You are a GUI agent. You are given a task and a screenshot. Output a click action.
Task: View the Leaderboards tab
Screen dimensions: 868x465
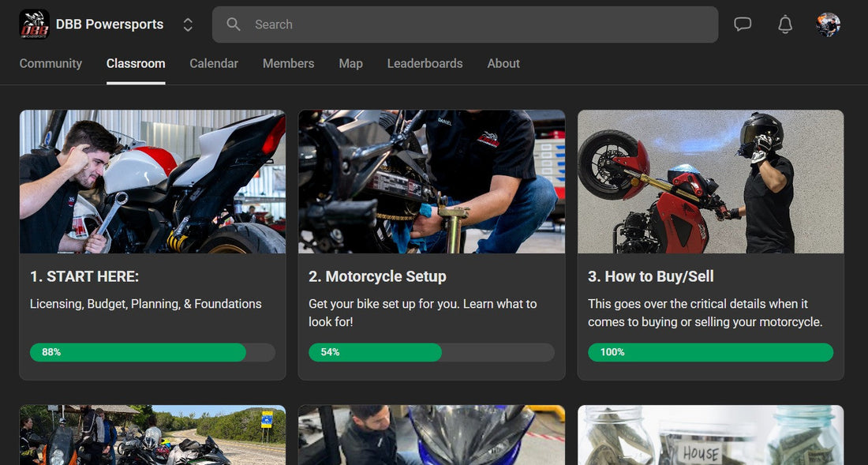pos(425,63)
